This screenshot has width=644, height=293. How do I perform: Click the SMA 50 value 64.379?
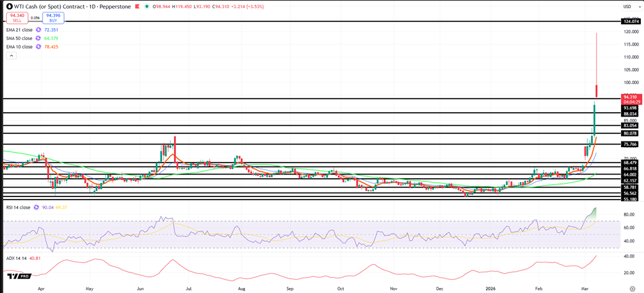51,38
